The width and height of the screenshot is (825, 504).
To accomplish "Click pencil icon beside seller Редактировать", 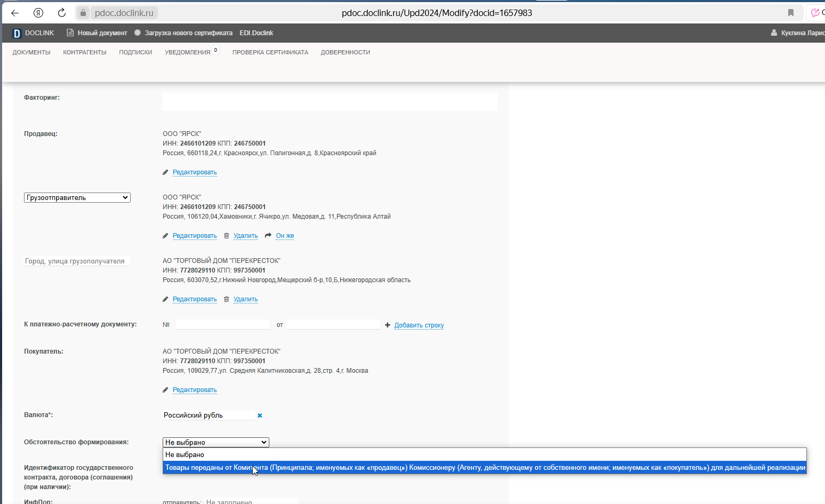I will [165, 172].
